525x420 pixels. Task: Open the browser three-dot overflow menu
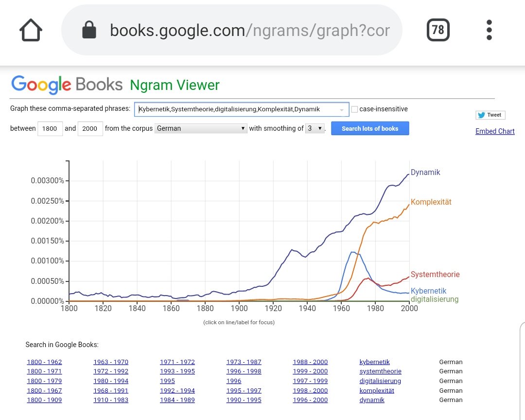[489, 30]
